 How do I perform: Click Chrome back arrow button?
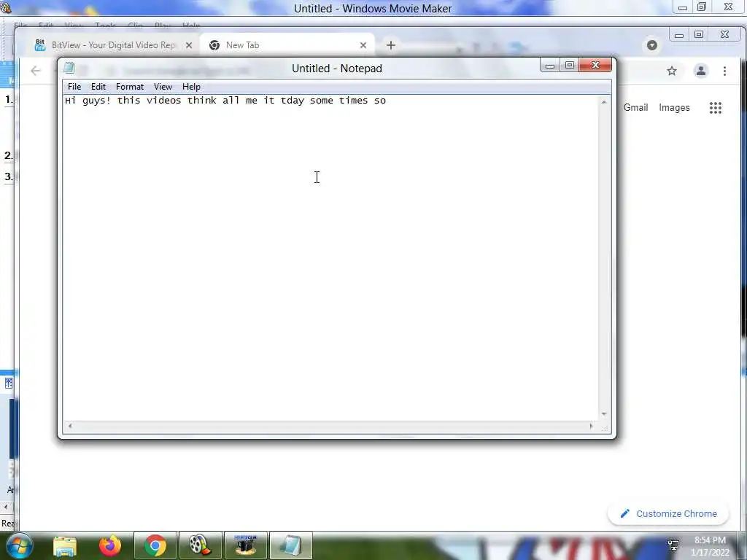click(36, 71)
